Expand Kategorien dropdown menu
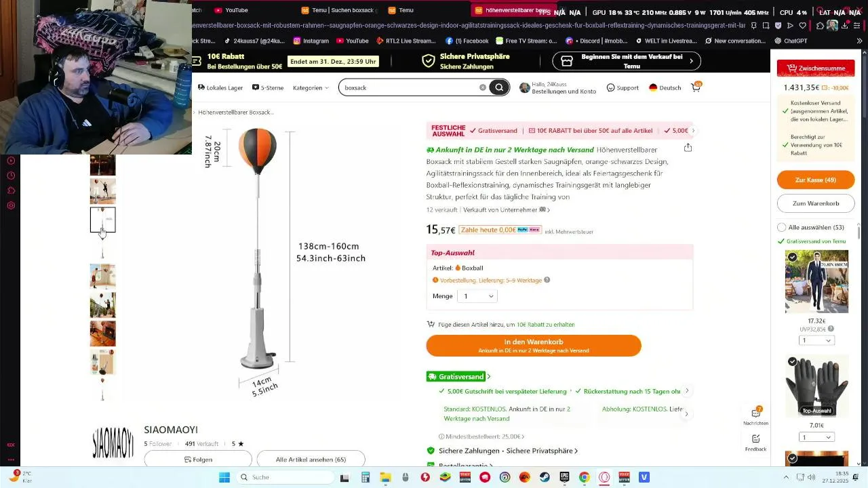 pos(311,87)
